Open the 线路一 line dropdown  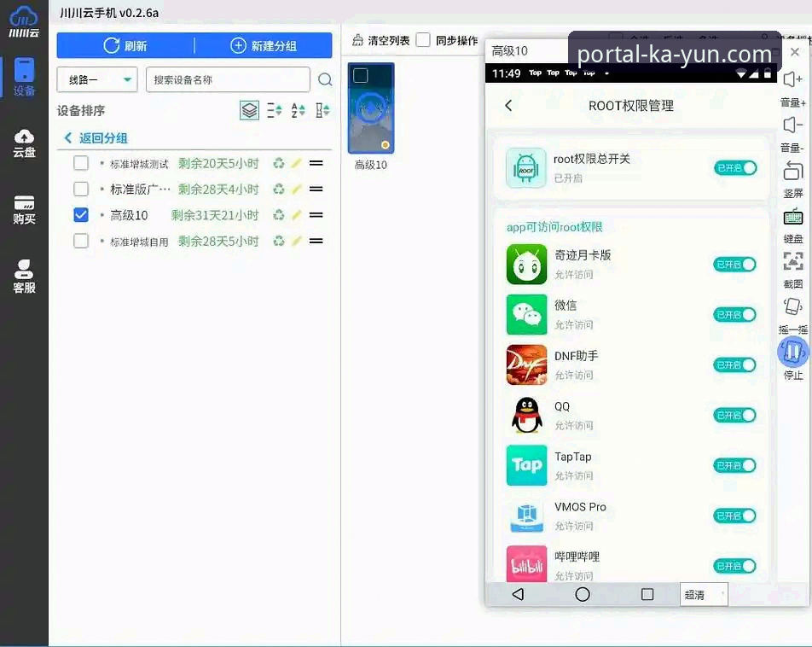(x=97, y=80)
